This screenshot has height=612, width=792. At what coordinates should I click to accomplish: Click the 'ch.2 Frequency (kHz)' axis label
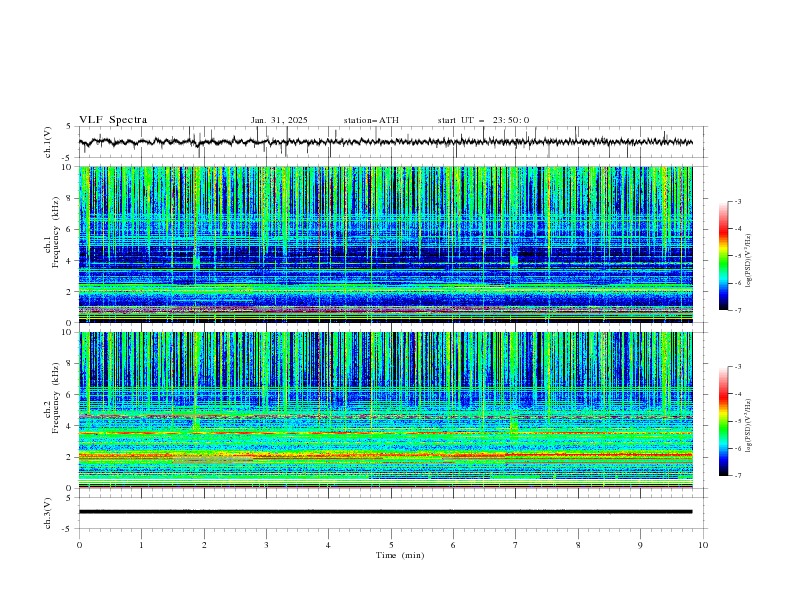click(x=52, y=397)
